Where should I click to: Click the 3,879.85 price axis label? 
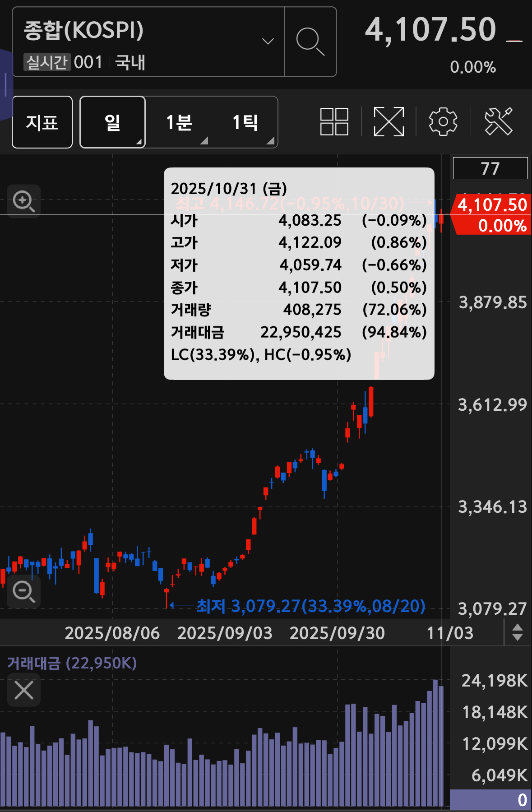tap(492, 302)
